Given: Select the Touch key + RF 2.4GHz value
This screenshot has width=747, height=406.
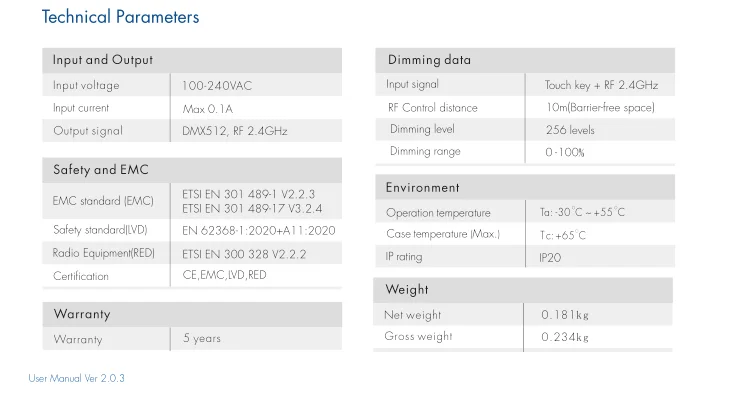Looking at the screenshot, I should tap(601, 85).
